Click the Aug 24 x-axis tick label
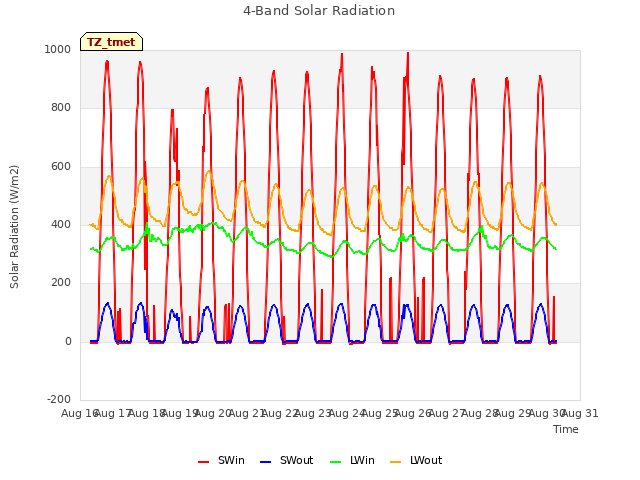 click(x=347, y=413)
